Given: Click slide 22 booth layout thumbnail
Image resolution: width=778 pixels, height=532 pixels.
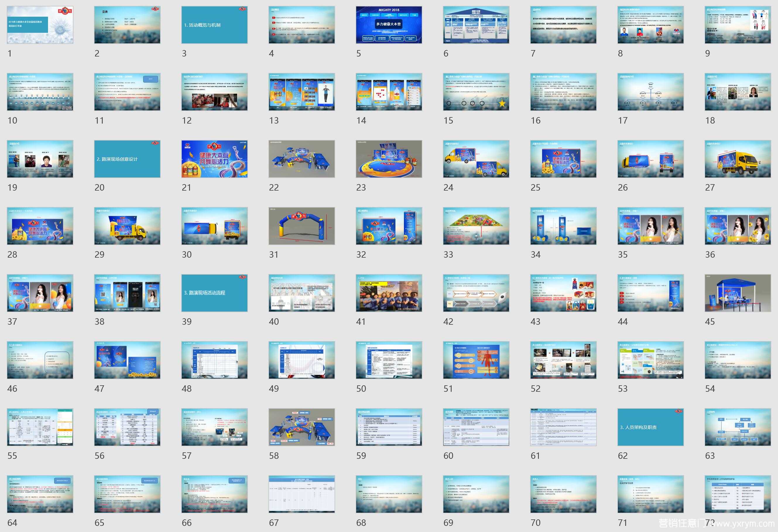Looking at the screenshot, I should [x=301, y=159].
